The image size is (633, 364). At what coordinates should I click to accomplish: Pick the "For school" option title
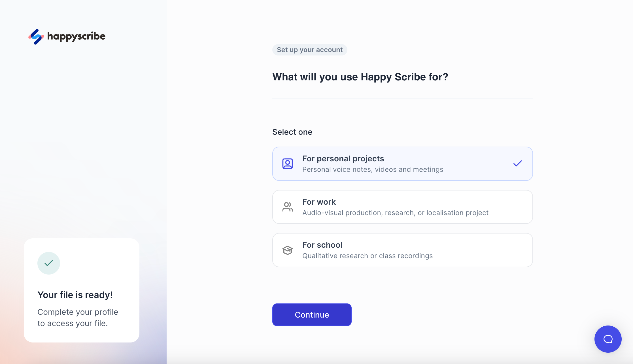click(x=322, y=245)
